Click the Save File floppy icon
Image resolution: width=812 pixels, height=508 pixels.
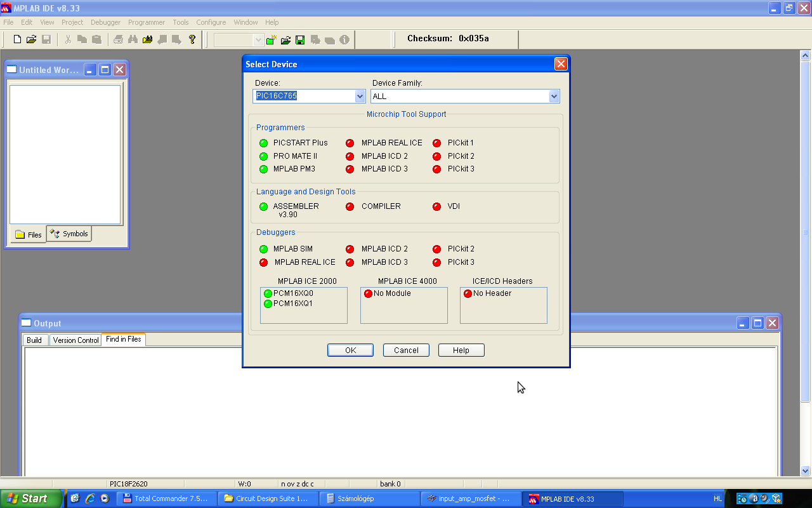click(46, 39)
